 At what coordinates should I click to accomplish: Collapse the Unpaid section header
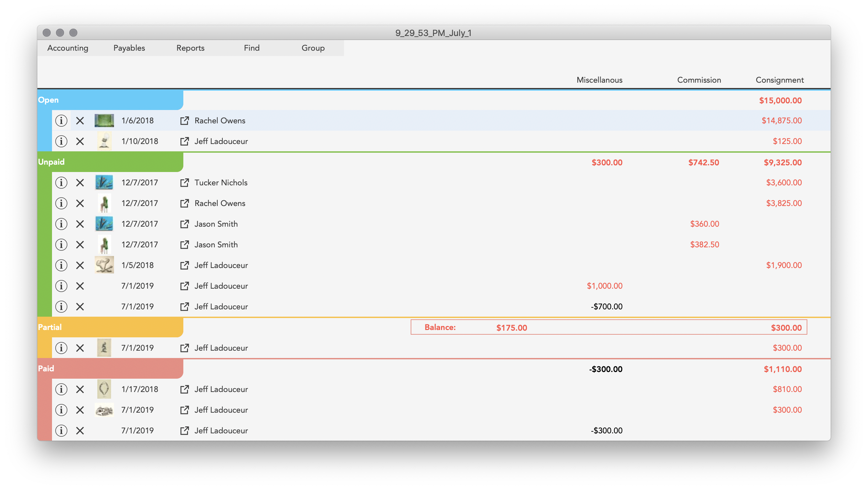click(51, 161)
